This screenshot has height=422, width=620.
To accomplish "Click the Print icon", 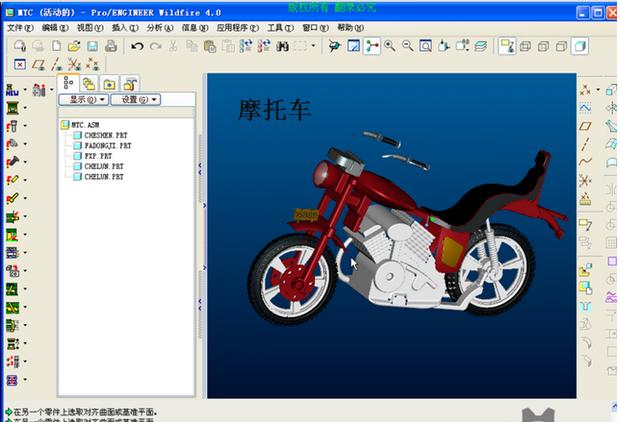I will pos(111,46).
